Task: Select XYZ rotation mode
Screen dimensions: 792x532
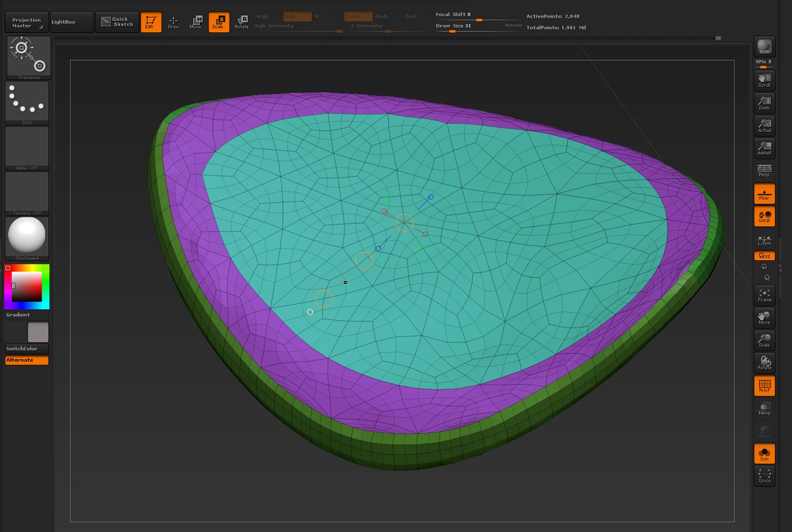Action: [x=764, y=256]
